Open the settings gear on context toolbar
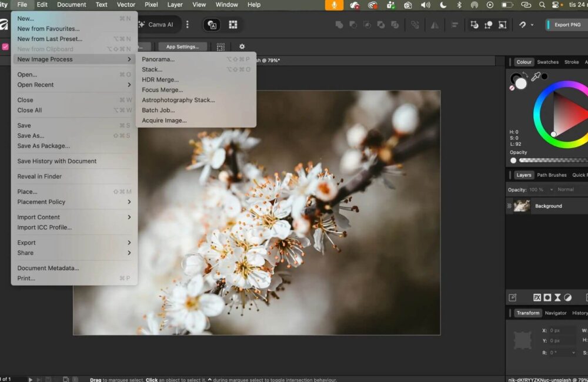 pos(241,46)
